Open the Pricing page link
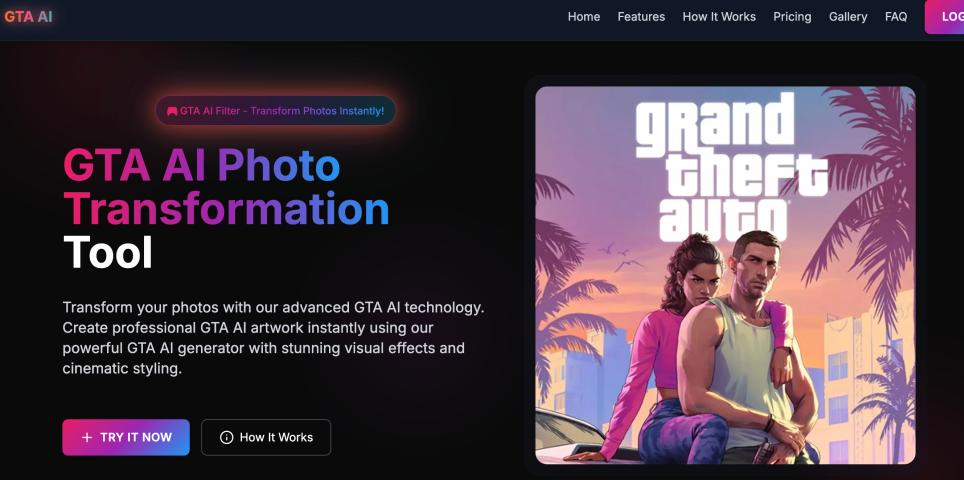This screenshot has width=964, height=480. pos(792,17)
